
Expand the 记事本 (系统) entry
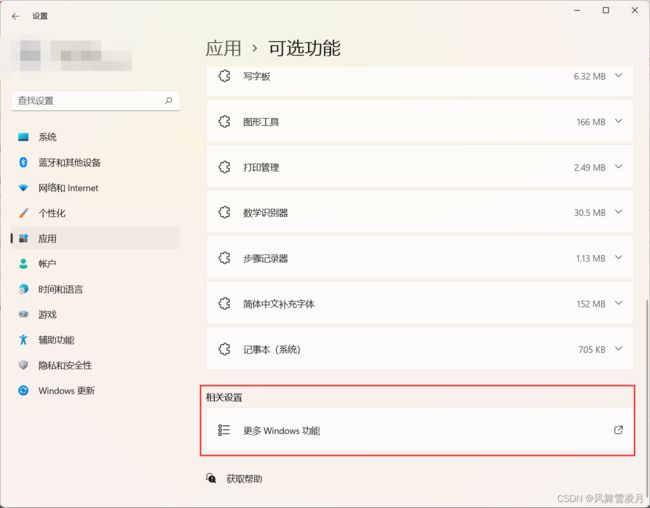click(420, 349)
